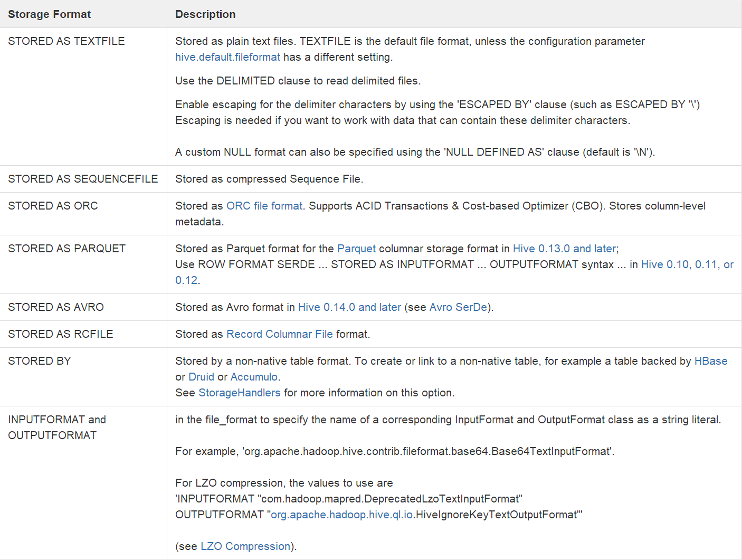Click the INPUTFORMAT and OUTPUTFORMAT cell
The width and height of the screenshot is (742, 560).
click(57, 428)
